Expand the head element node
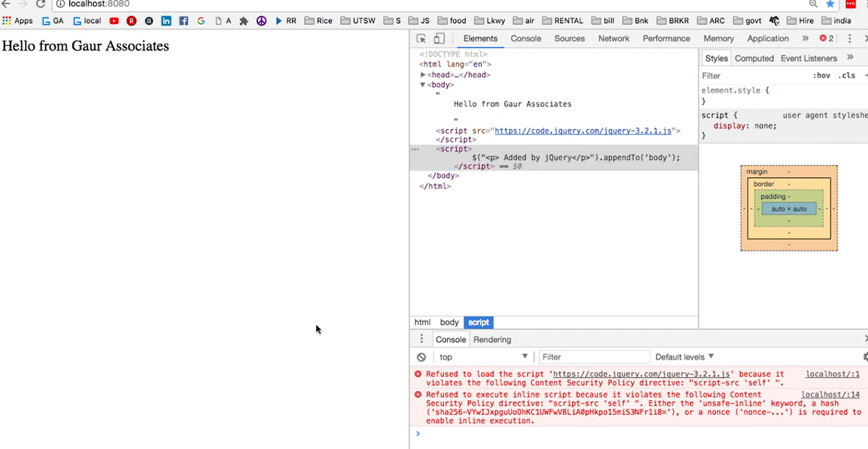Viewport: 868px width, 449px height. (x=423, y=75)
